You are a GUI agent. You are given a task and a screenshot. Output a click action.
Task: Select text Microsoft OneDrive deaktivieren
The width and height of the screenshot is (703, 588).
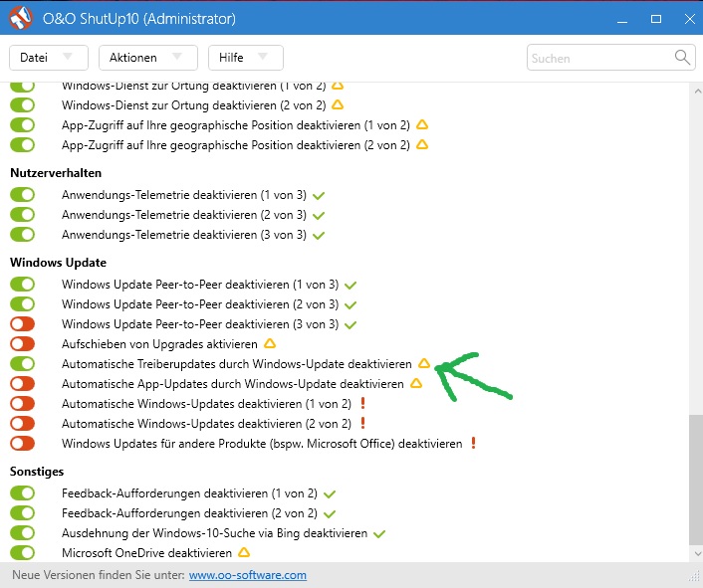(x=146, y=553)
